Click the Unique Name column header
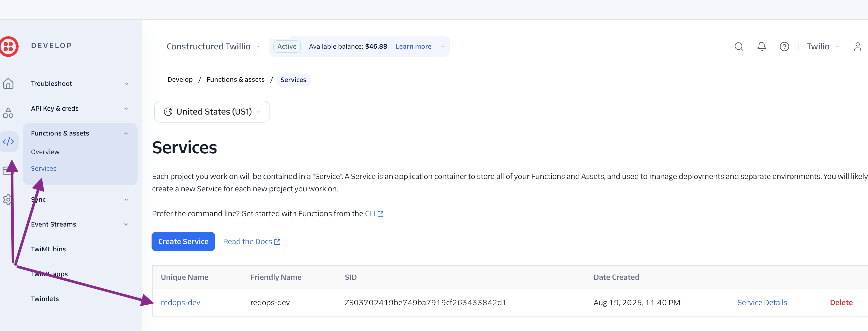Image resolution: width=868 pixels, height=331 pixels. click(x=185, y=277)
